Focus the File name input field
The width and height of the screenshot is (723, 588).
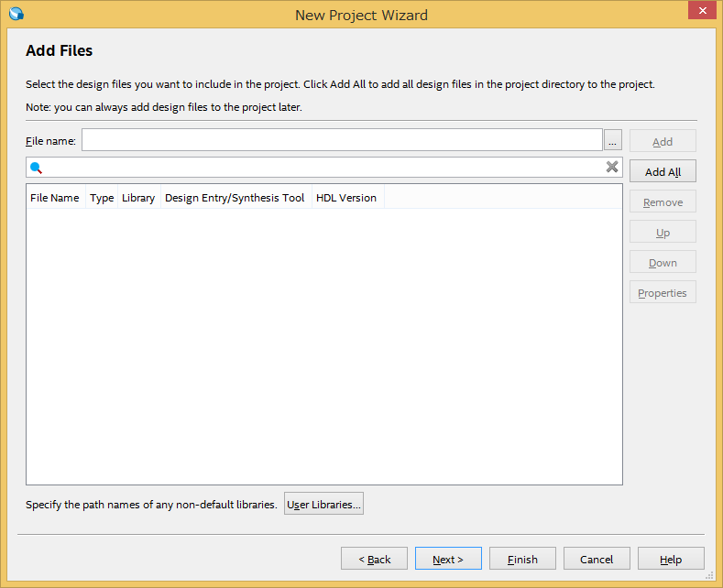click(342, 140)
